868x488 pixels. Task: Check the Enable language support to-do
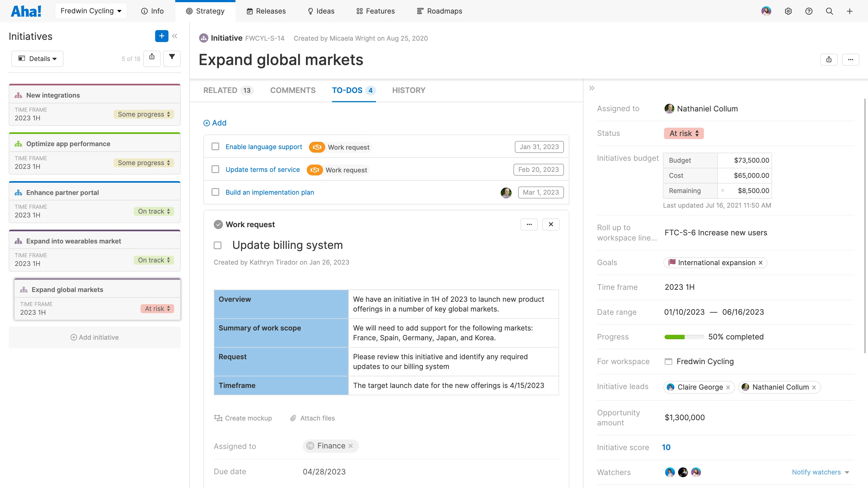[215, 146]
